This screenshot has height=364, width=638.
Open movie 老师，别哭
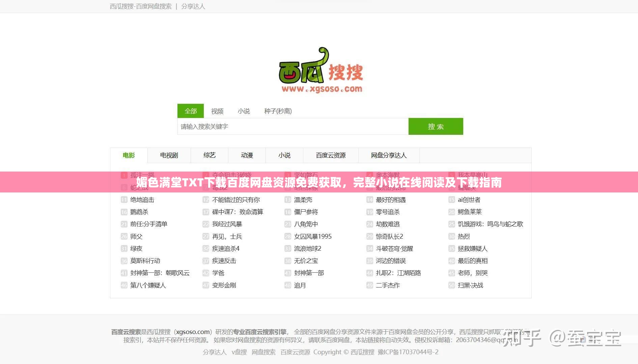coord(473,273)
